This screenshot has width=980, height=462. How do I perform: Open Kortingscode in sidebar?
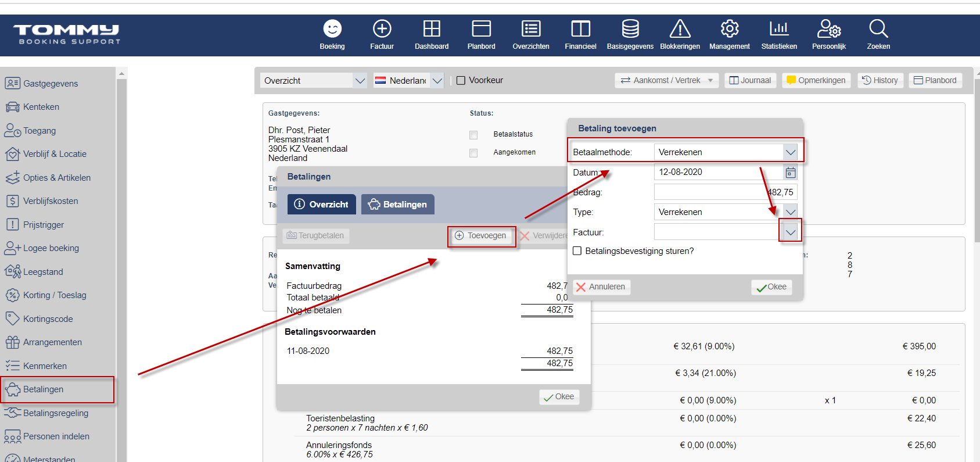(x=48, y=319)
